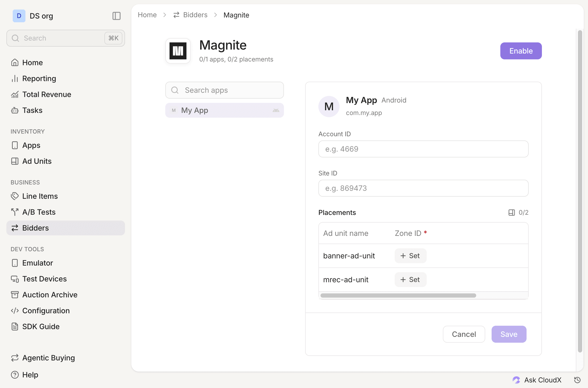Screen dimensions: 588x388
Task: Click the Configuration code icon
Action: [x=15, y=311]
